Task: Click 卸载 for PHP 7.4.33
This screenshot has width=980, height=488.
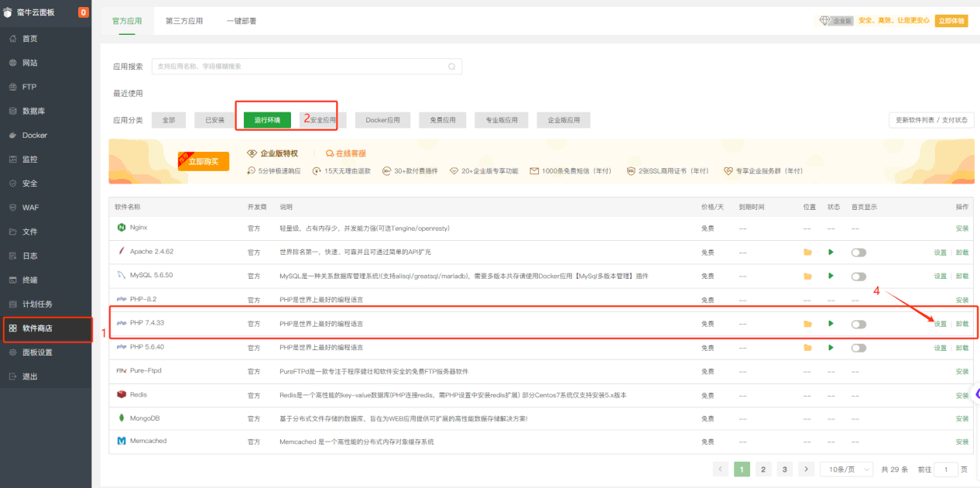Action: point(962,324)
